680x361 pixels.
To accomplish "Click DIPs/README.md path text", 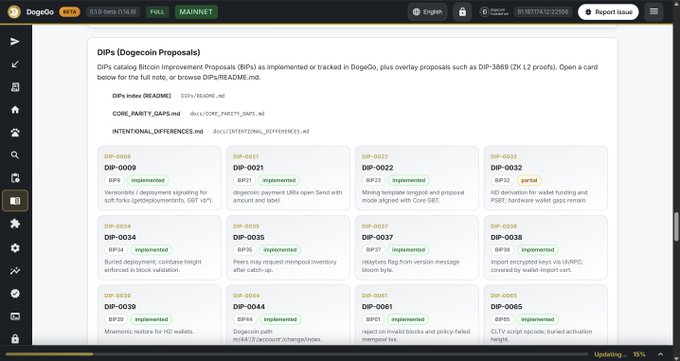I will [x=203, y=96].
